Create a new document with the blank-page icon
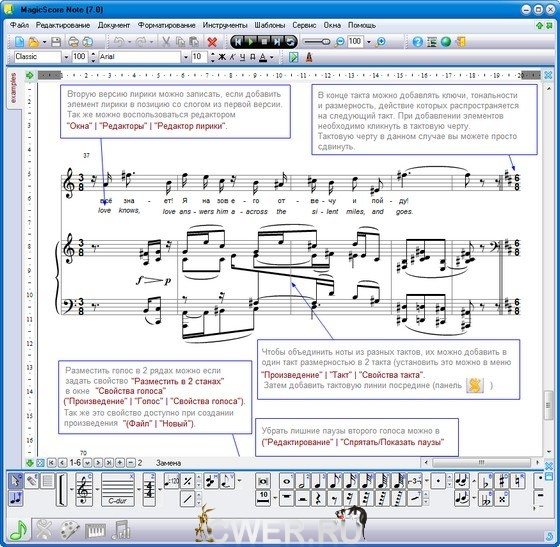The height and width of the screenshot is (547, 560). tap(19, 42)
